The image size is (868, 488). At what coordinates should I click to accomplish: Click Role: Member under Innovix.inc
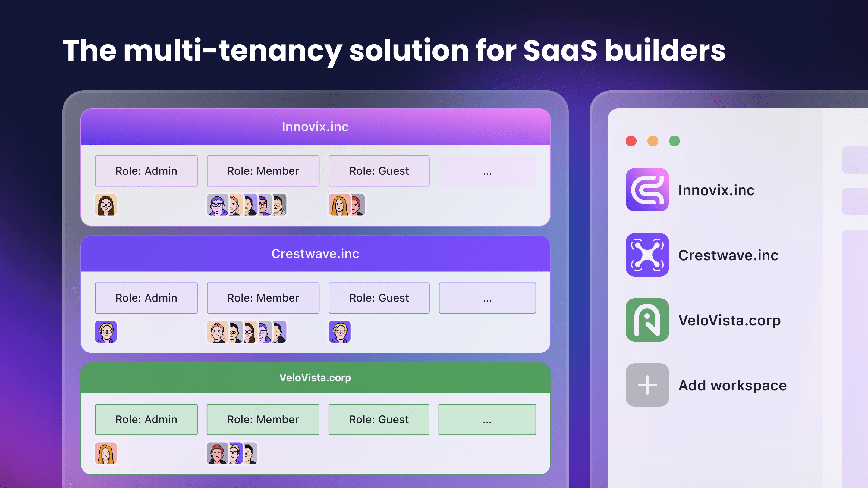(263, 171)
